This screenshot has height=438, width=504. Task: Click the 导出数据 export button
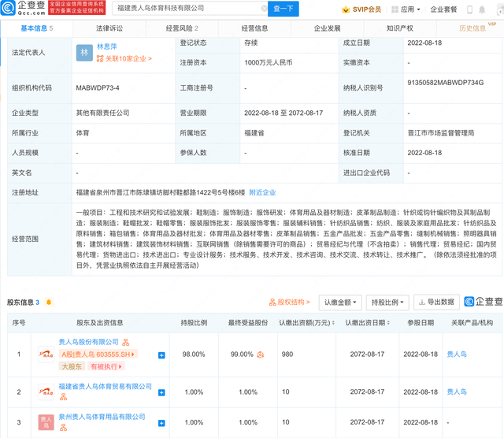pyautogui.click(x=436, y=302)
